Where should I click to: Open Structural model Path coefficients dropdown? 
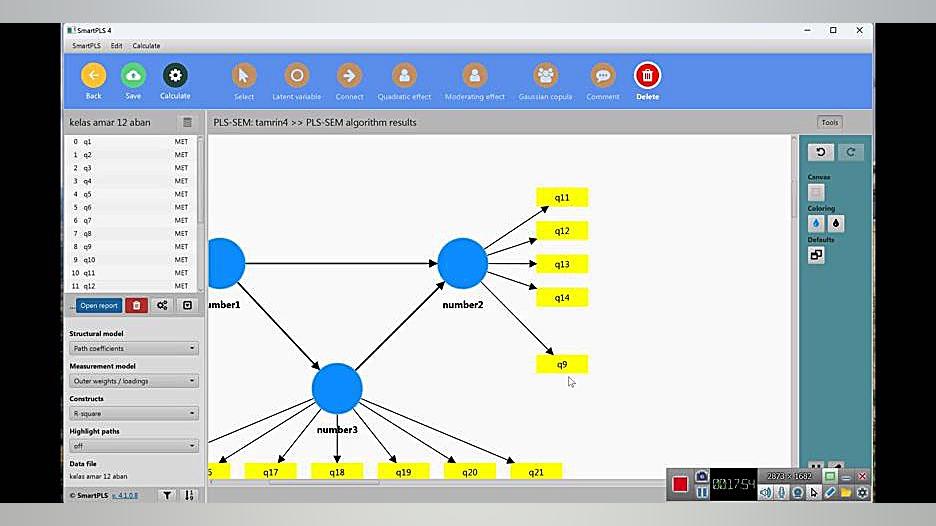pos(134,348)
